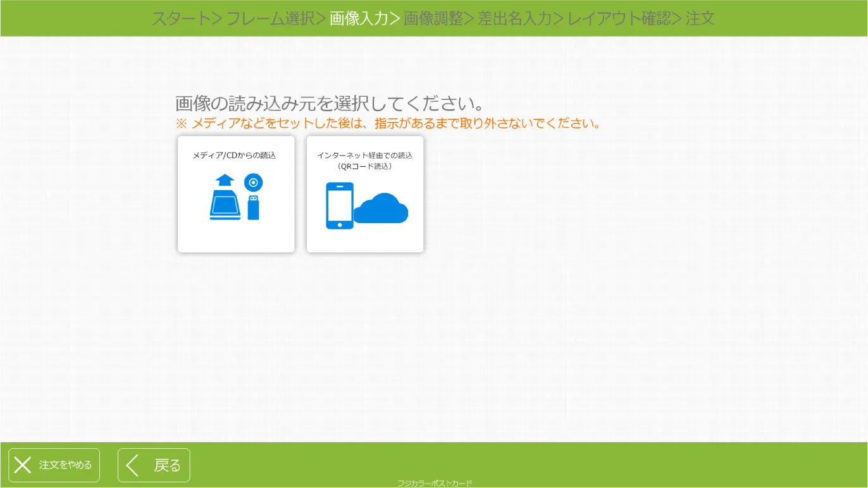868x488 pixels.
Task: Click the blue cloud icon
Action: coord(381,209)
